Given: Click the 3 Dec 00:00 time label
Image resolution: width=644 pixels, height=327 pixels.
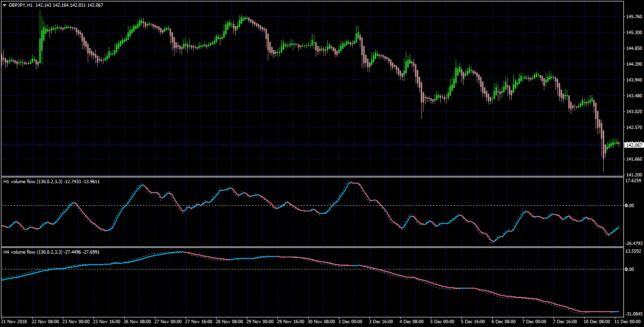Looking at the screenshot, I should tap(352, 321).
